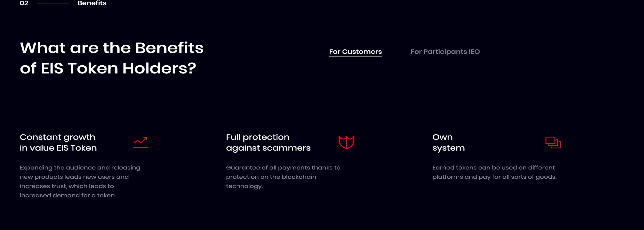Open the For Participants IEO tab

coord(445,52)
